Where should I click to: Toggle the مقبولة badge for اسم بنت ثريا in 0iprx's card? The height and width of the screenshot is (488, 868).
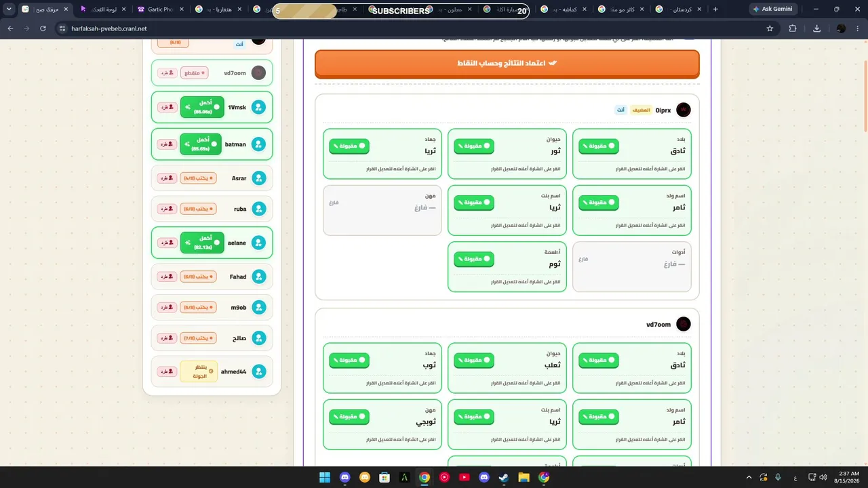pos(473,203)
